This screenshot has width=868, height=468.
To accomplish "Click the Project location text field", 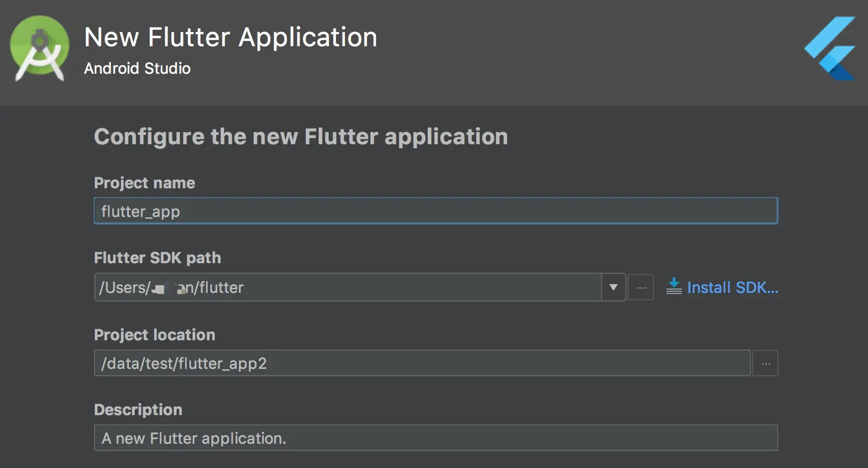I will (x=496, y=363).
